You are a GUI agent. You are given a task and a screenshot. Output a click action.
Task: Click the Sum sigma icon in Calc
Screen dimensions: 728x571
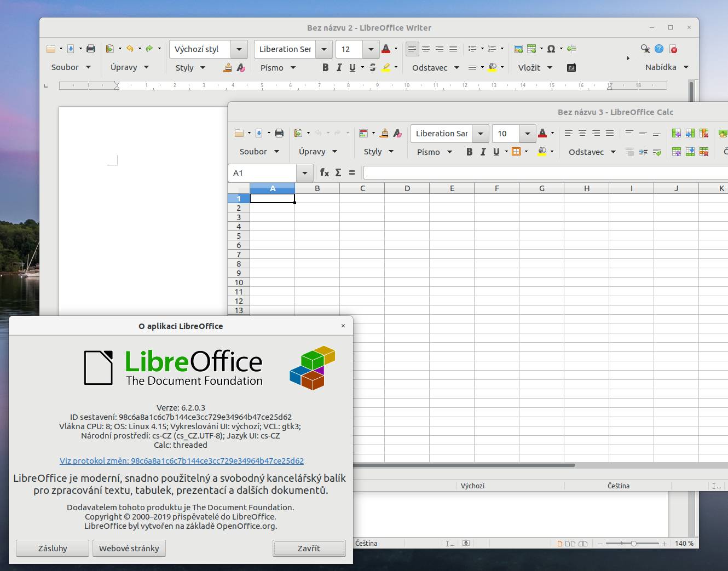338,172
